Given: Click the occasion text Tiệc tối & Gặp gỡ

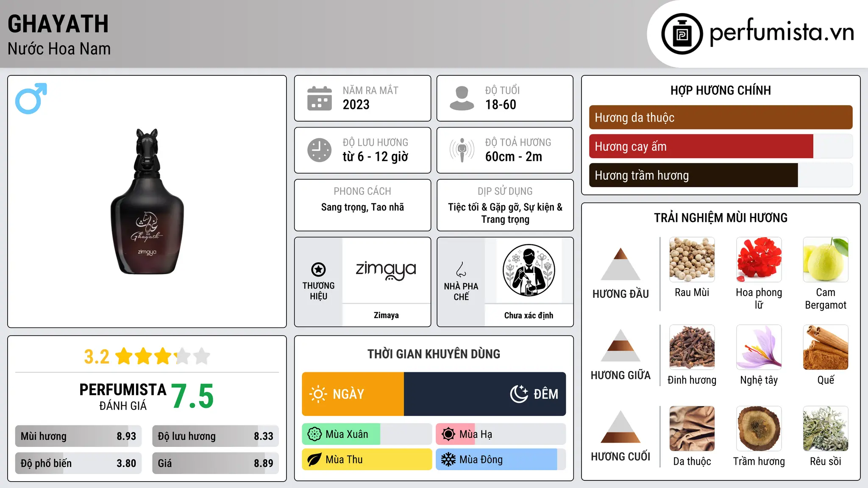Looking at the screenshot, I should [485, 207].
